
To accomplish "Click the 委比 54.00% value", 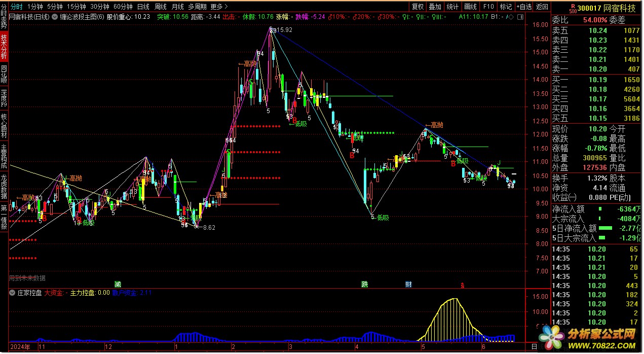I will pyautogui.click(x=594, y=20).
